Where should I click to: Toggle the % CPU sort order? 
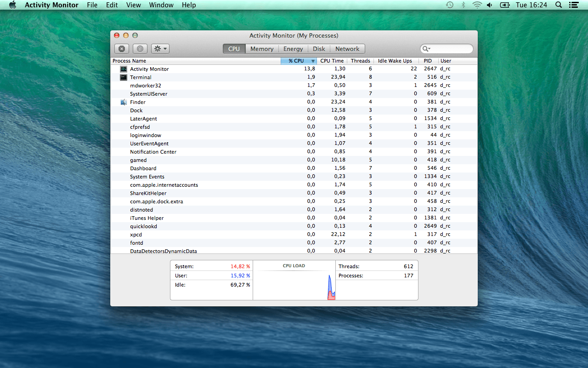click(299, 61)
